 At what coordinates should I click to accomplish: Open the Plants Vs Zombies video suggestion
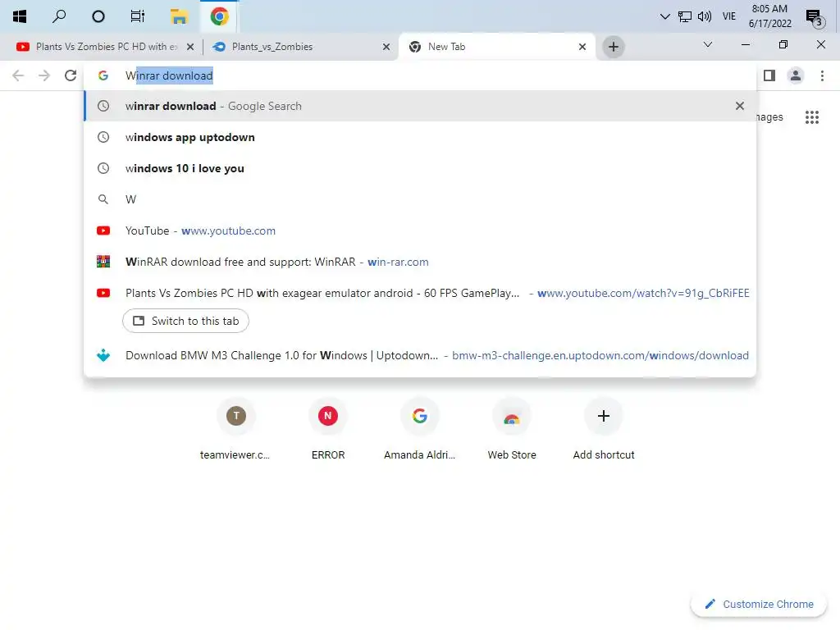pyautogui.click(x=419, y=293)
